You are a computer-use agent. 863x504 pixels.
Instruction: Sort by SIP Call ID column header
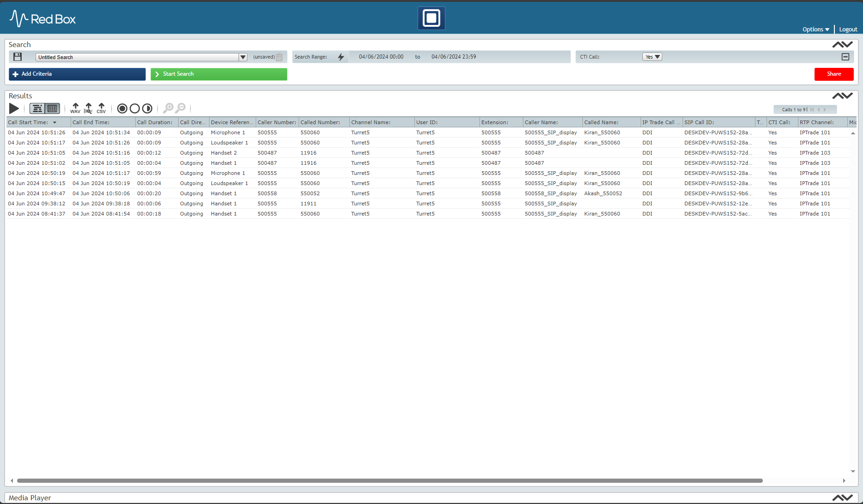[719, 122]
